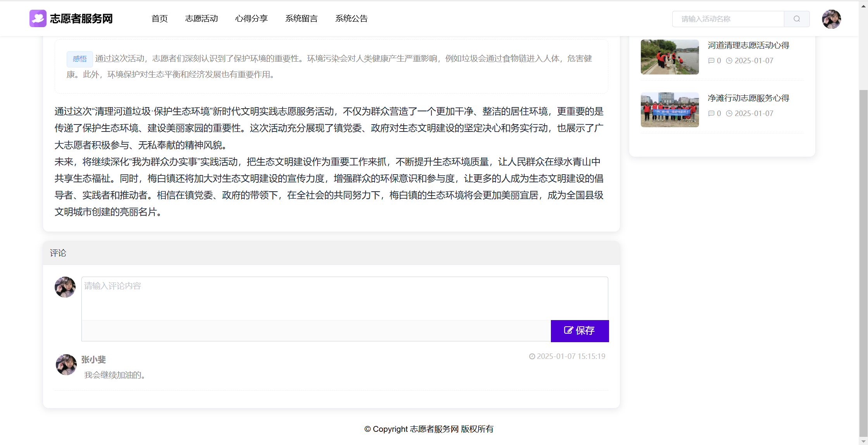Open 系统留言 from the navbar
Viewport: 868px width, 445px height.
301,19
